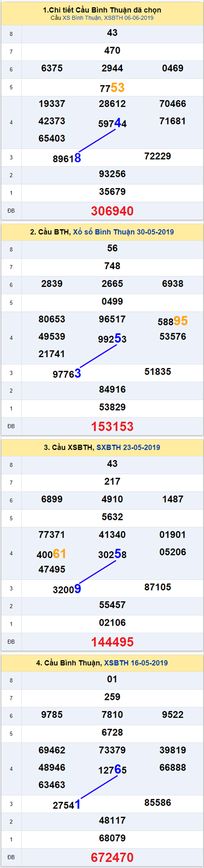Click the Cầu XS Bình Thuận, XSBTH 06-06-2019 subtitle
The height and width of the screenshot is (868, 204).
(102, 18)
